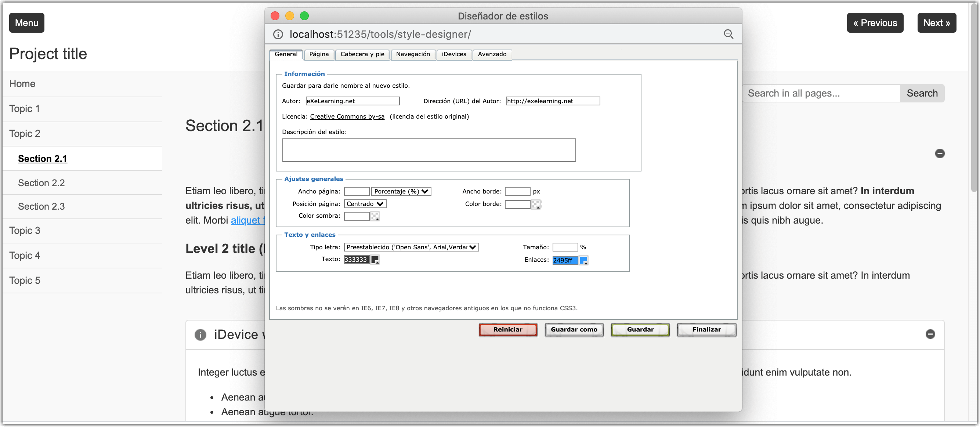Switch to the Navegación tab

tap(412, 54)
